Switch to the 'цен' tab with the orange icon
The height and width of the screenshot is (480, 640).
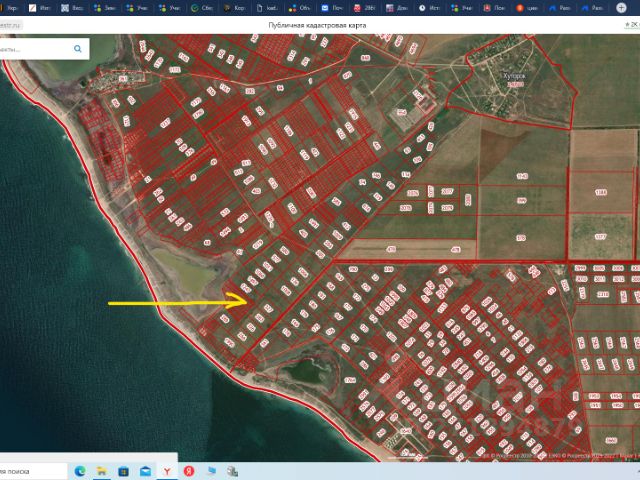[x=527, y=8]
